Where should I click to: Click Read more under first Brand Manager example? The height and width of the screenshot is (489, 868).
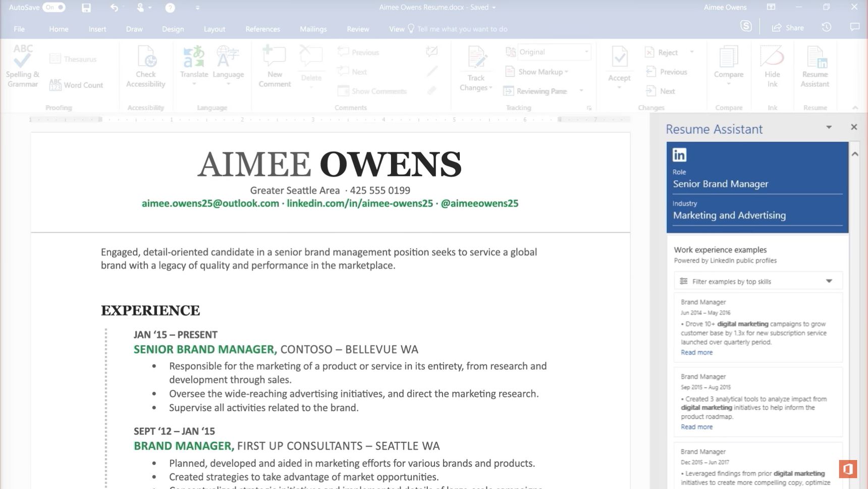[x=696, y=352]
